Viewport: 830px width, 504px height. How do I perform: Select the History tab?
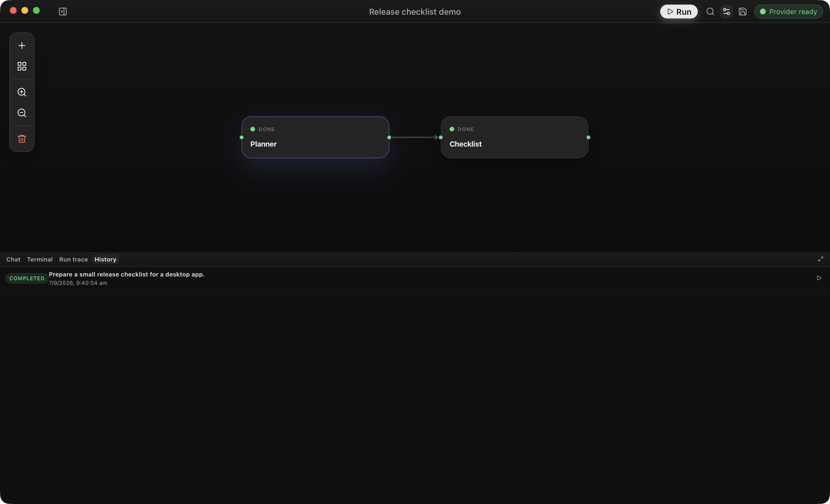tap(105, 259)
